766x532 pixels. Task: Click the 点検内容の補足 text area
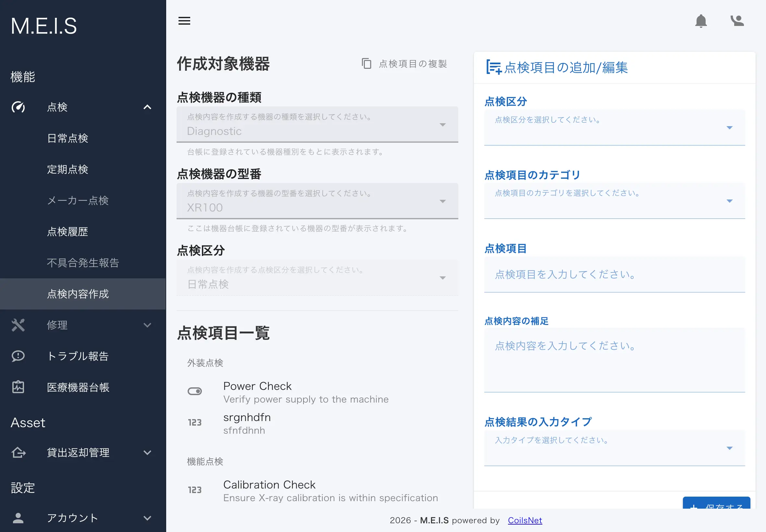614,360
